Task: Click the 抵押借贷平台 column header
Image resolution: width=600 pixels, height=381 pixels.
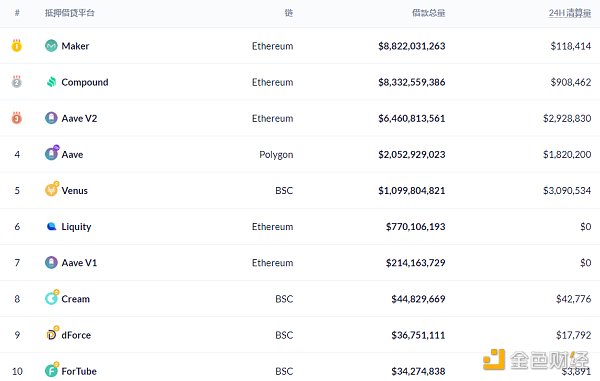Action: pos(70,13)
